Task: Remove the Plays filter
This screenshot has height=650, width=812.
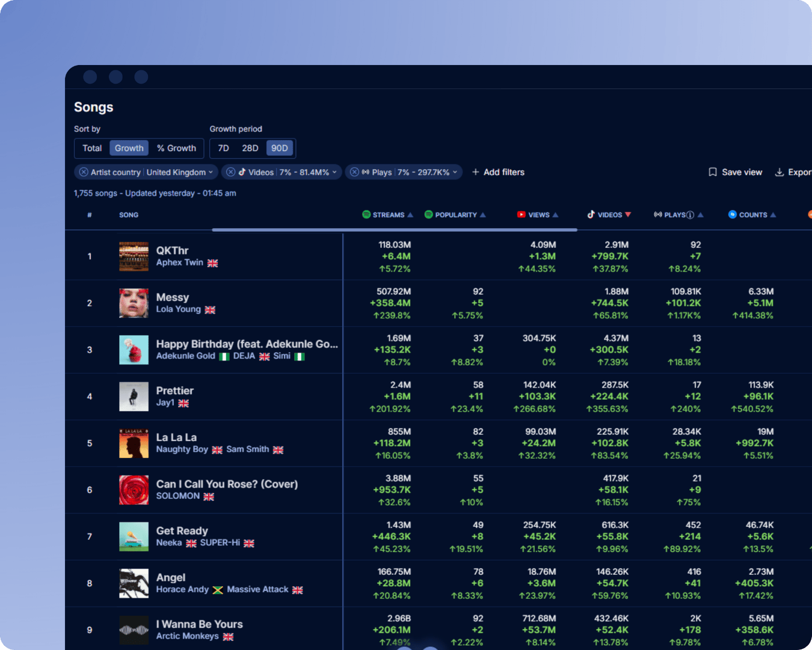Action: [354, 172]
